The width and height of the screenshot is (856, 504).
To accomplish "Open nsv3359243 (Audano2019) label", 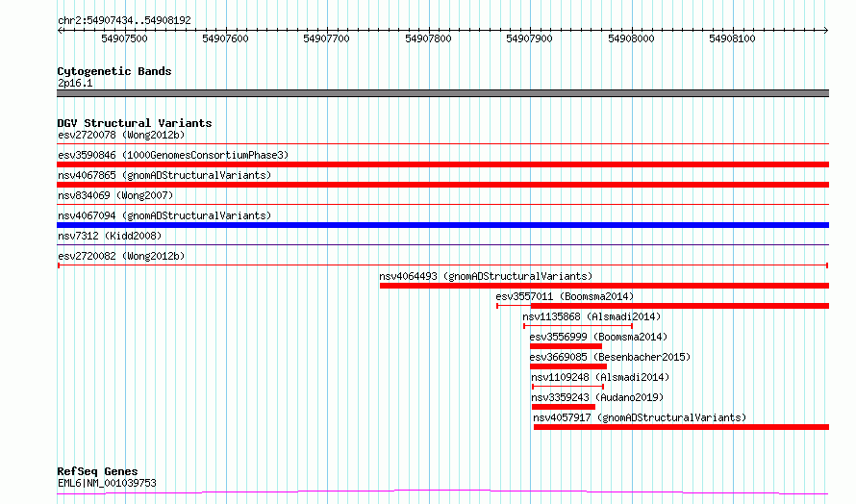I will coord(597,397).
